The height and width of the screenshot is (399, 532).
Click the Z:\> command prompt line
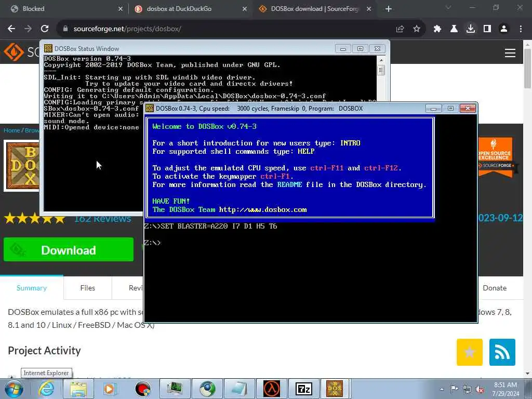(x=152, y=243)
